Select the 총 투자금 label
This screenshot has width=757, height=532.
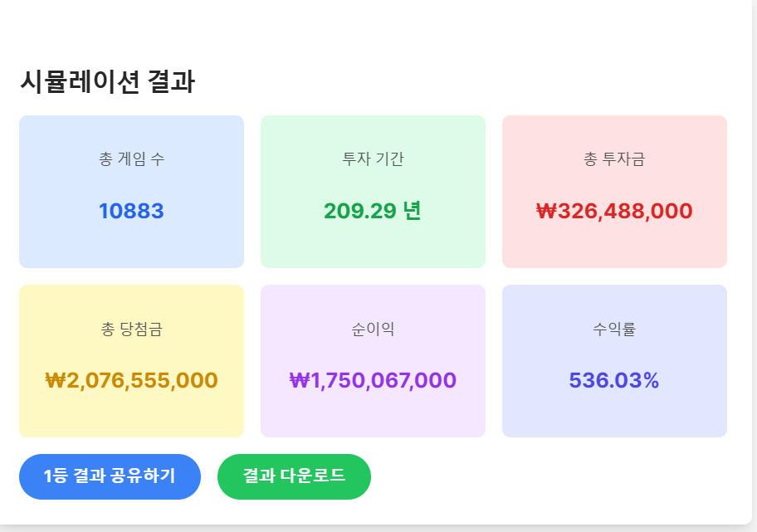tap(614, 159)
